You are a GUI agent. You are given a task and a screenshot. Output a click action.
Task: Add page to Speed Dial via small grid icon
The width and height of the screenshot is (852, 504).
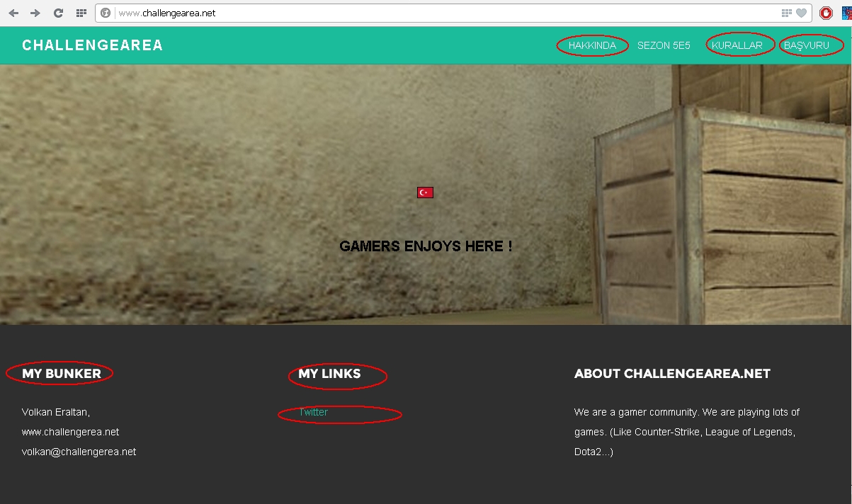click(786, 13)
